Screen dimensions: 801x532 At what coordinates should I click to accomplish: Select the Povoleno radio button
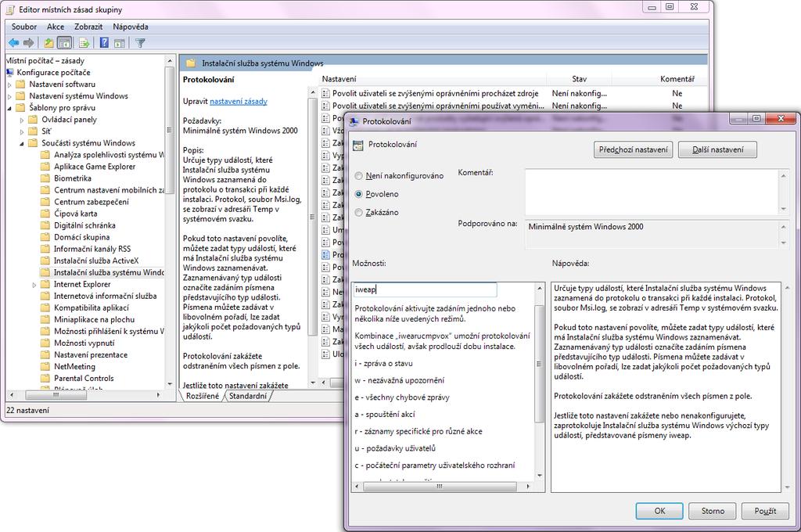coord(358,194)
